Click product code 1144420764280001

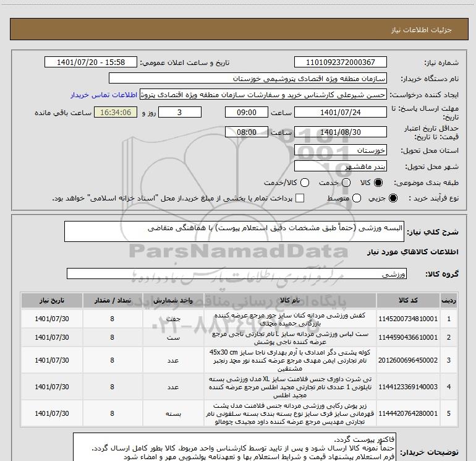[408, 413]
